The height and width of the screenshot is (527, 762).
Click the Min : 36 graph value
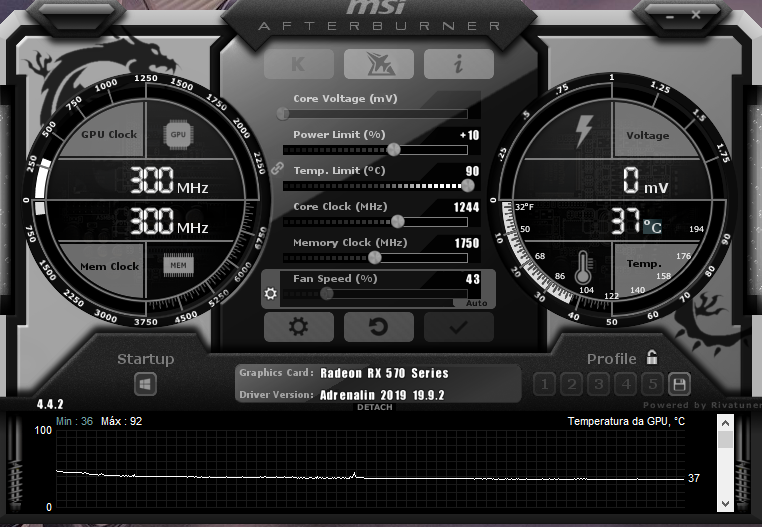pyautogui.click(x=74, y=422)
